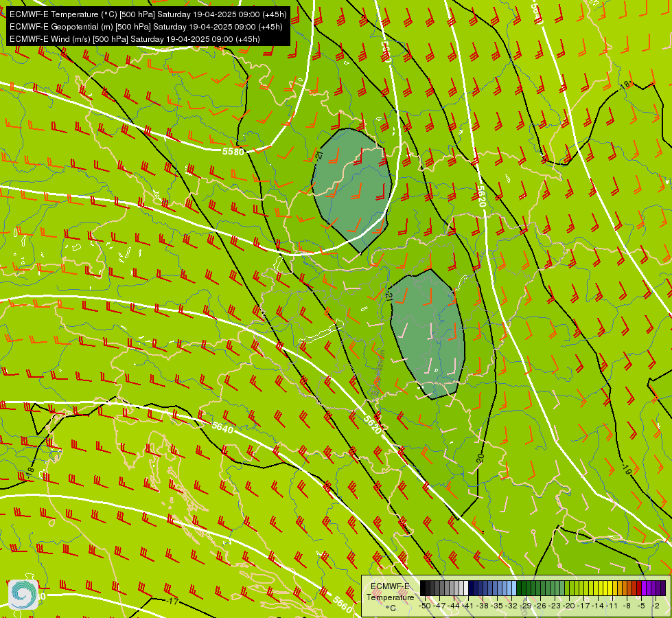Select the ECMWF-E Temperature 500 hPa title line
The image size is (672, 618).
148,14
